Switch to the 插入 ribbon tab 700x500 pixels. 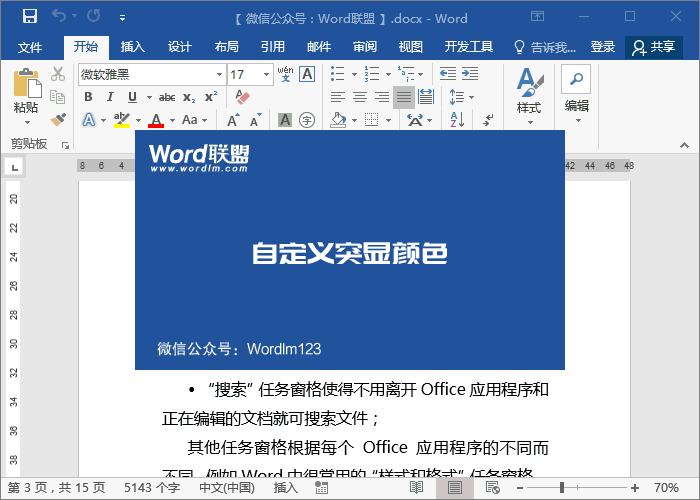tap(133, 47)
